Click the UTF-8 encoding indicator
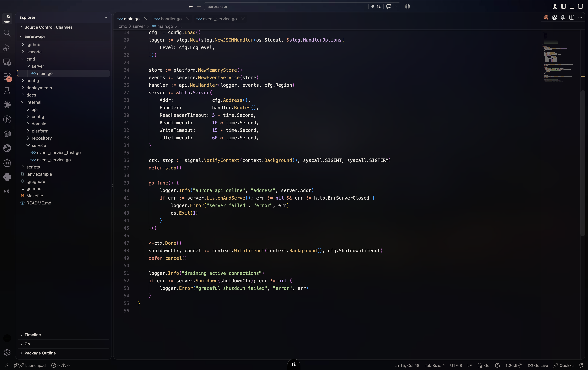588x370 pixels. click(456, 365)
